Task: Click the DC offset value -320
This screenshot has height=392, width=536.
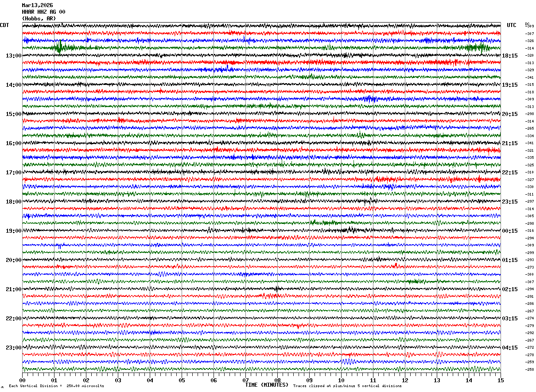Action: coord(529,56)
